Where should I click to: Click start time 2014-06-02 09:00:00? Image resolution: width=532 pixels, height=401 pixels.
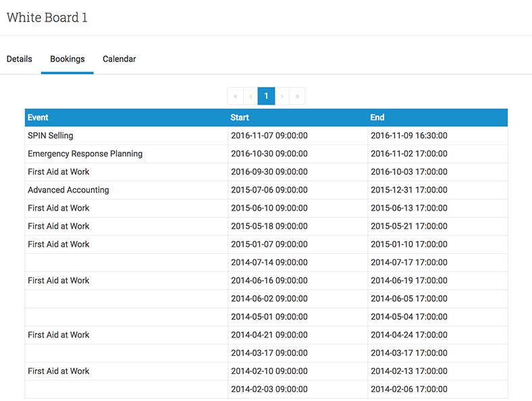click(x=269, y=298)
